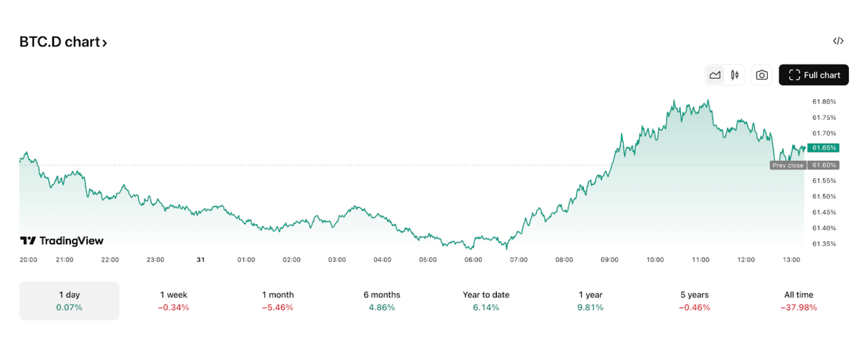Switch to the All time range
The height and width of the screenshot is (361, 868).
click(798, 301)
